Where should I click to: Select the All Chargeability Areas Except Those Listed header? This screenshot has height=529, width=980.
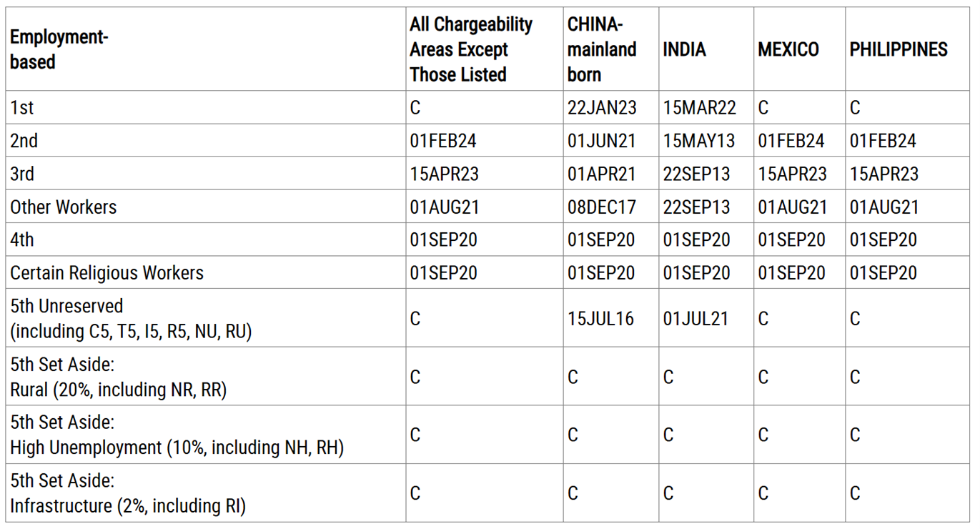click(x=470, y=49)
